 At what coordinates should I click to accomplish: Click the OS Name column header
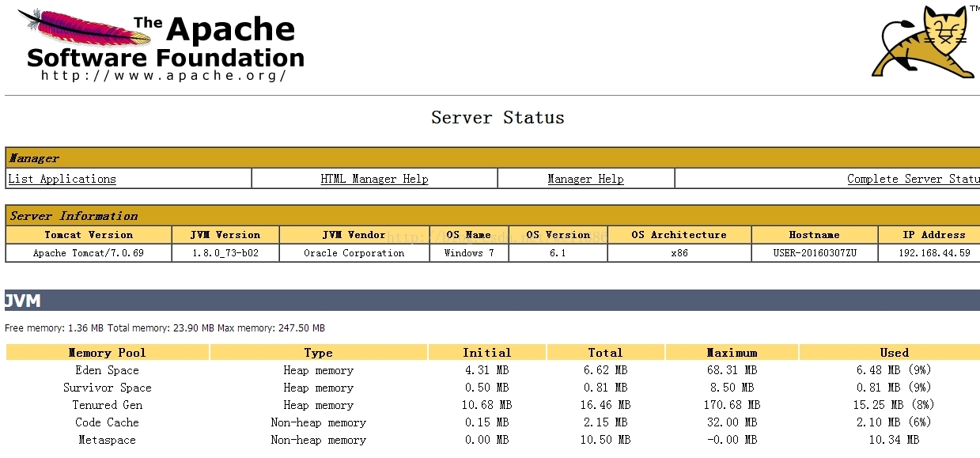tap(469, 235)
